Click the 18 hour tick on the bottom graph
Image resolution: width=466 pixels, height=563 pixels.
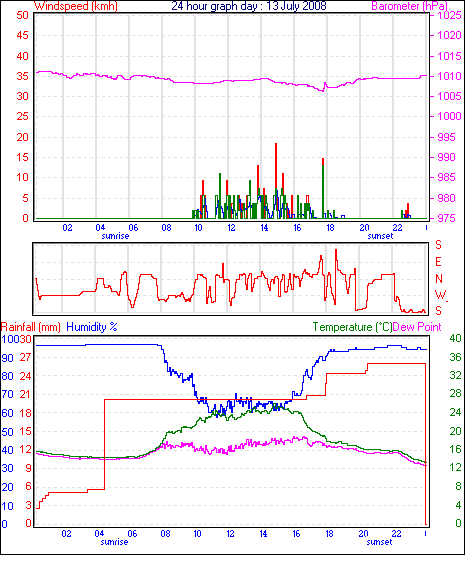coord(329,534)
